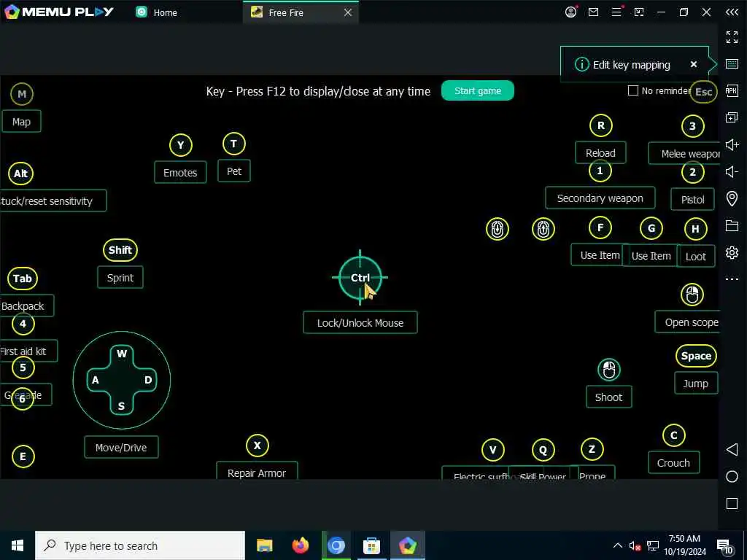This screenshot has height=560, width=747.
Task: Open the Windows Start menu
Action: (x=18, y=545)
